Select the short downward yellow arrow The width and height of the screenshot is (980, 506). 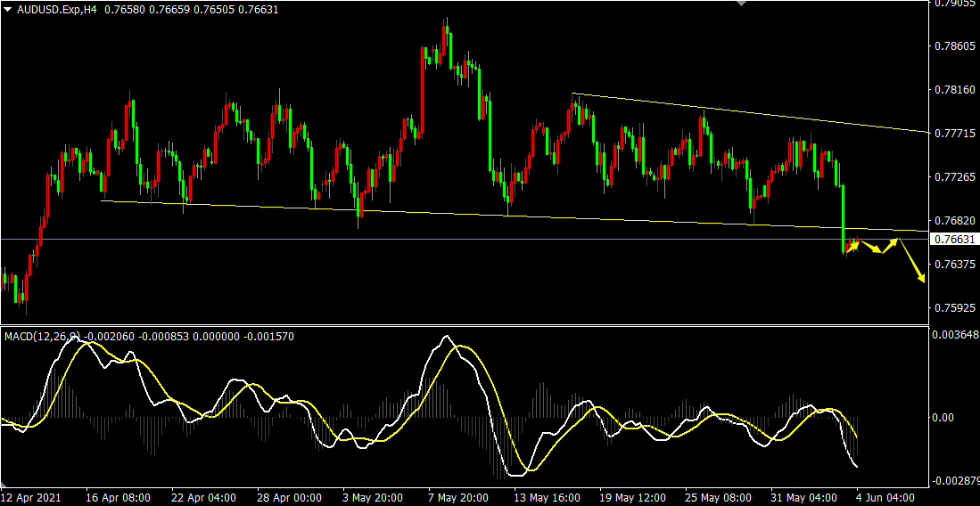click(870, 248)
